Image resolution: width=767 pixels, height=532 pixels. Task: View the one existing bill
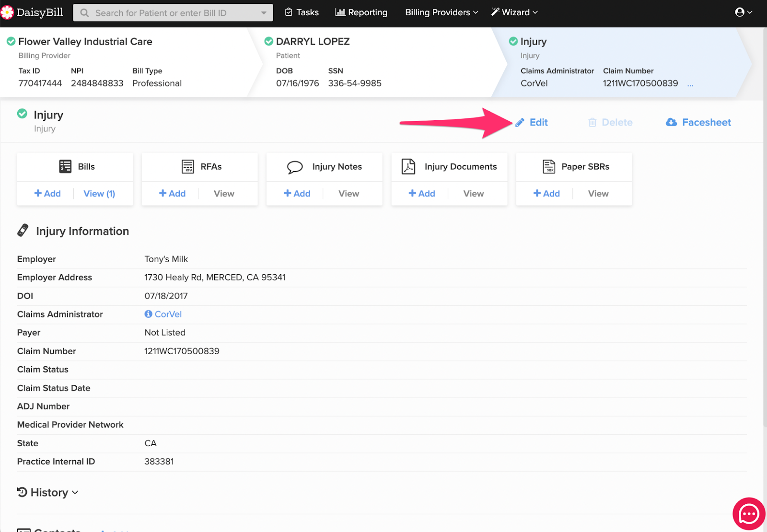(x=99, y=194)
